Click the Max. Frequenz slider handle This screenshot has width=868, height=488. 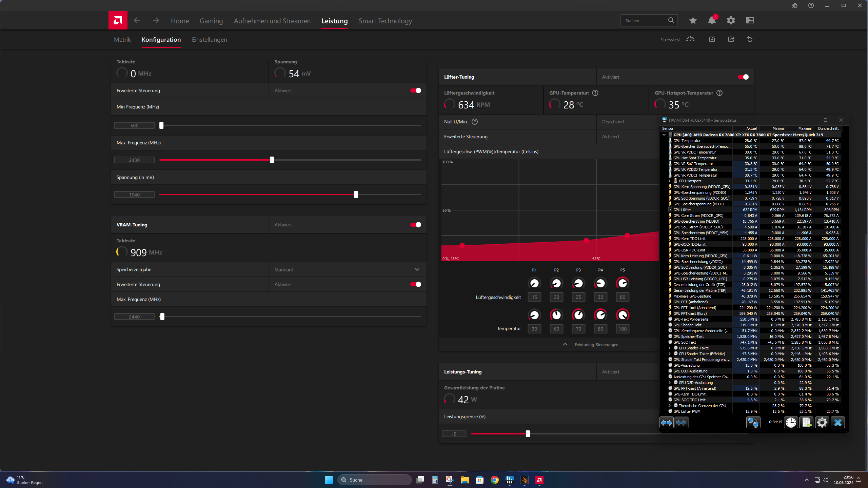coord(272,160)
